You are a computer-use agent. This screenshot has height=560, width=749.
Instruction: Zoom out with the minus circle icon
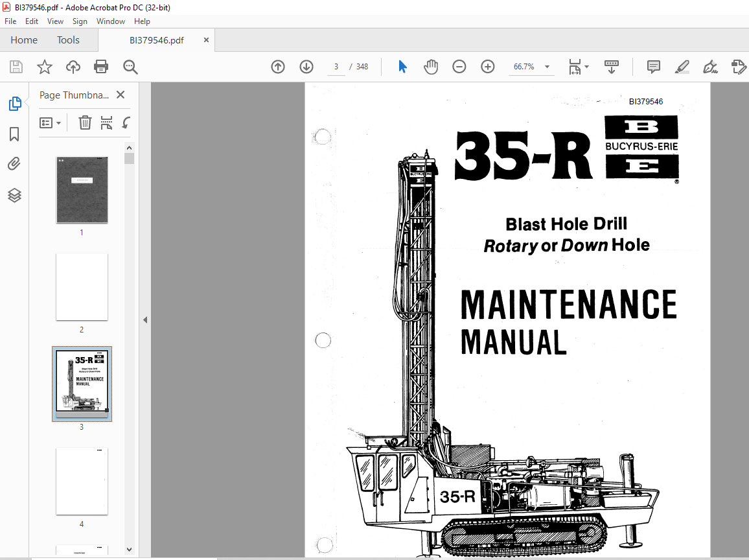click(459, 67)
